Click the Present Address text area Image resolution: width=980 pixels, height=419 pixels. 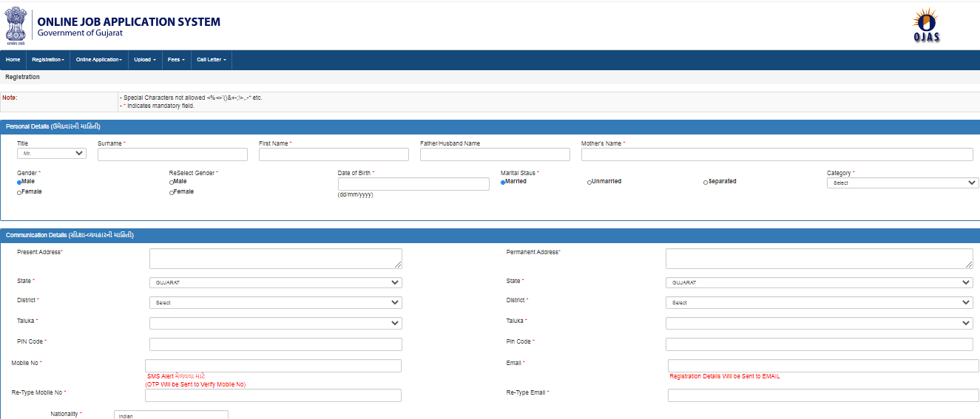tap(276, 259)
